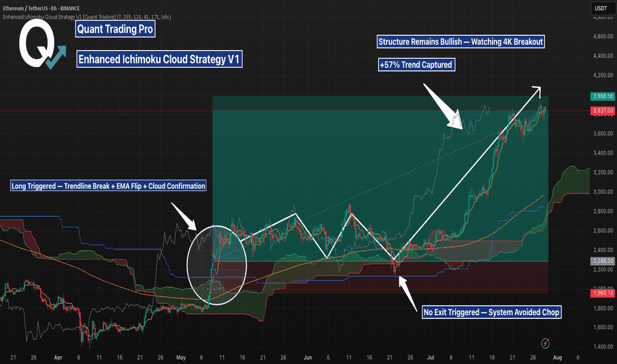
Task: Click the 4,600.00 price axis value
Action: click(603, 36)
